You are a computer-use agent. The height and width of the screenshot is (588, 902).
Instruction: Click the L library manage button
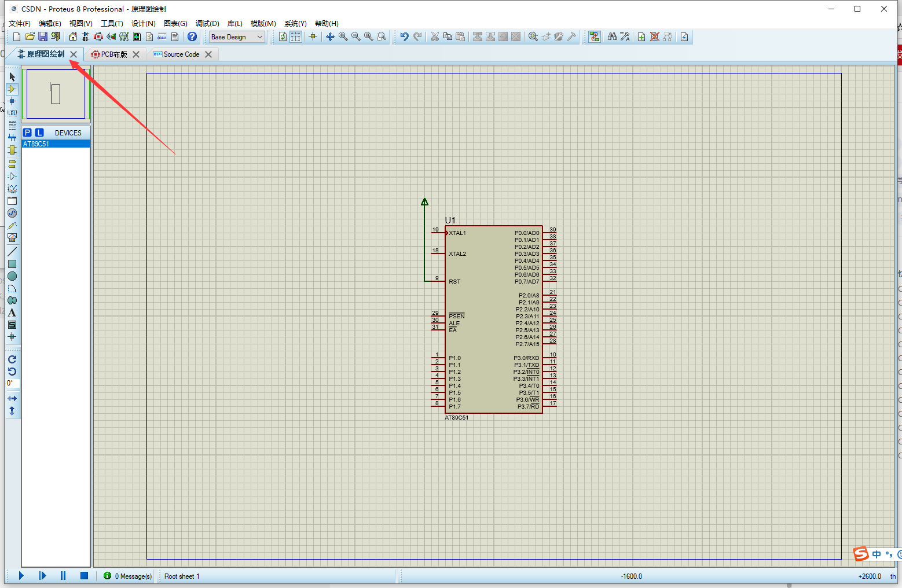39,133
